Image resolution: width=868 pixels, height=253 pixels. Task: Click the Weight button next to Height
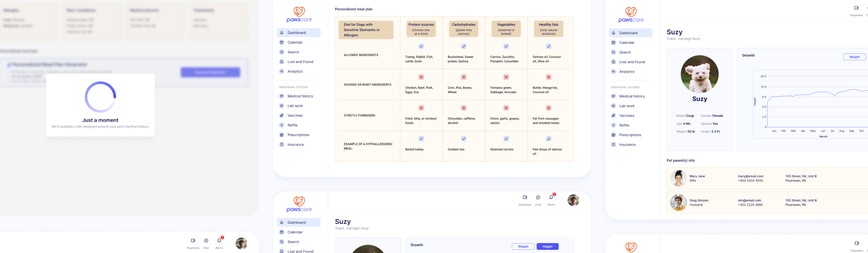[x=523, y=247]
